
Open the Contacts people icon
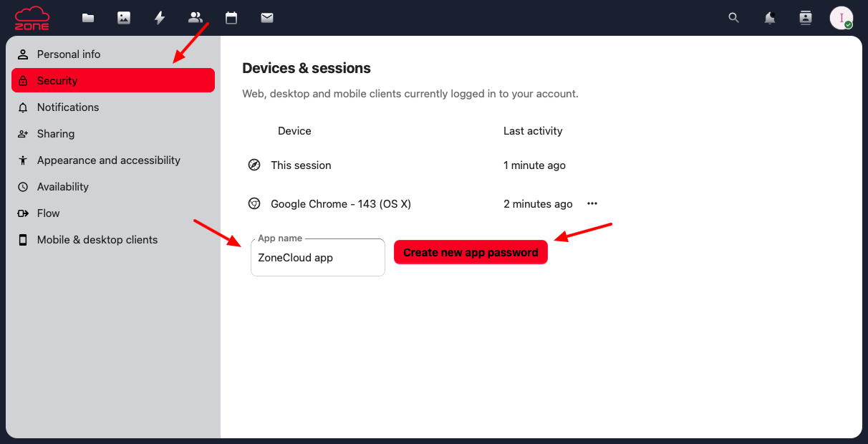click(196, 18)
